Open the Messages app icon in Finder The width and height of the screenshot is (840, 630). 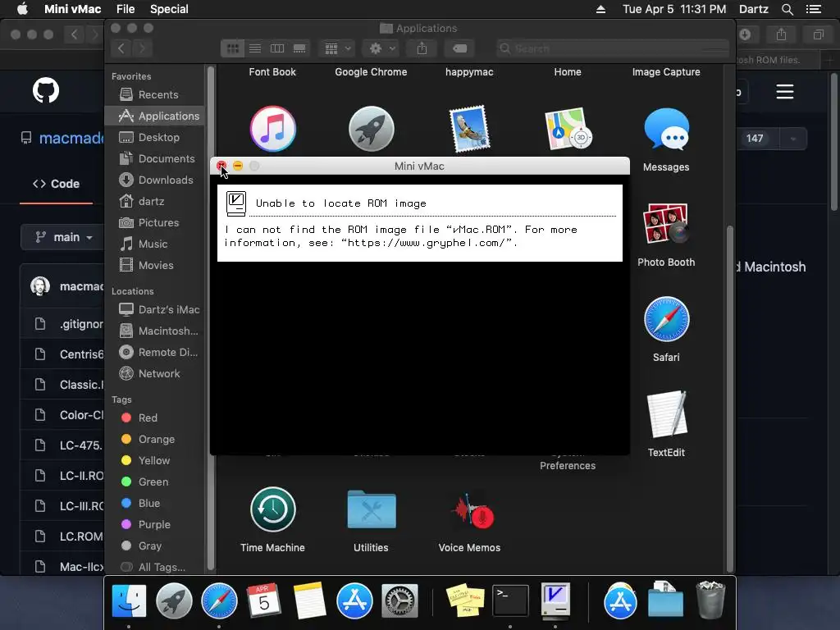tap(666, 130)
